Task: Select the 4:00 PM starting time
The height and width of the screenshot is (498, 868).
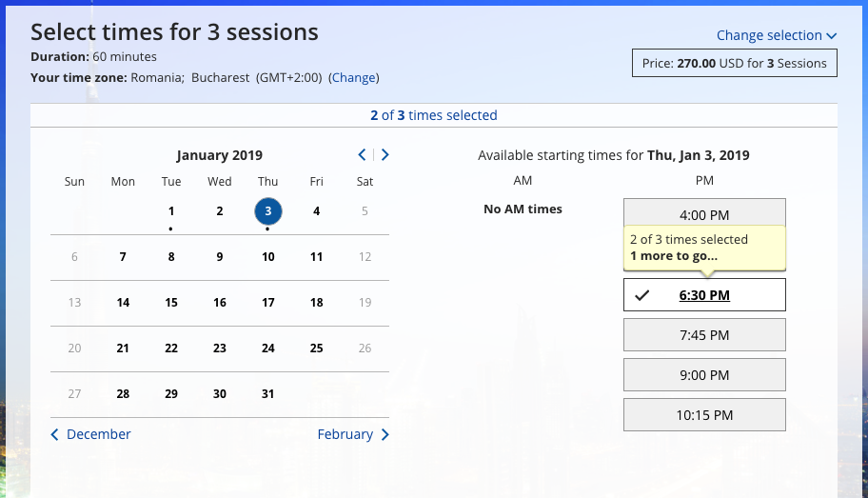Action: coord(704,214)
